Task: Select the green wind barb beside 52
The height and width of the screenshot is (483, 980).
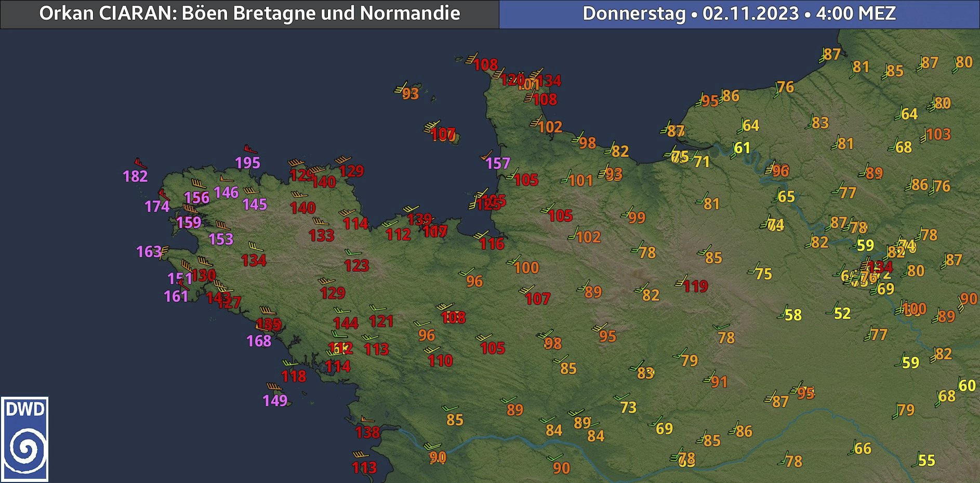Action: 832,309
